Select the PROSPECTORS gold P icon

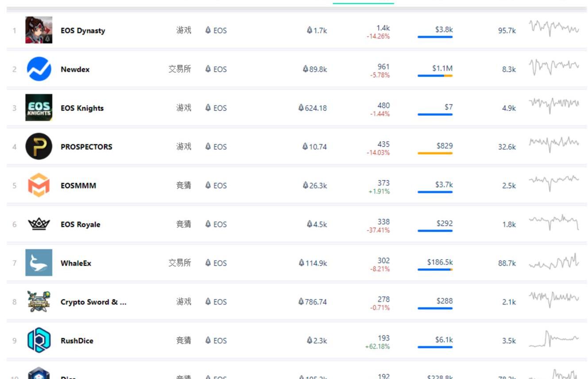point(39,146)
